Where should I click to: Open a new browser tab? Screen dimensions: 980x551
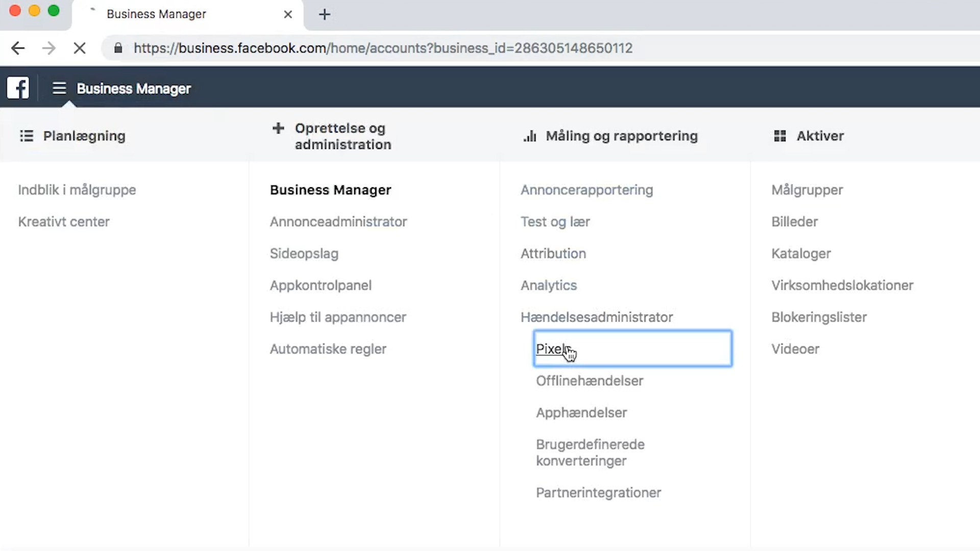(x=325, y=14)
